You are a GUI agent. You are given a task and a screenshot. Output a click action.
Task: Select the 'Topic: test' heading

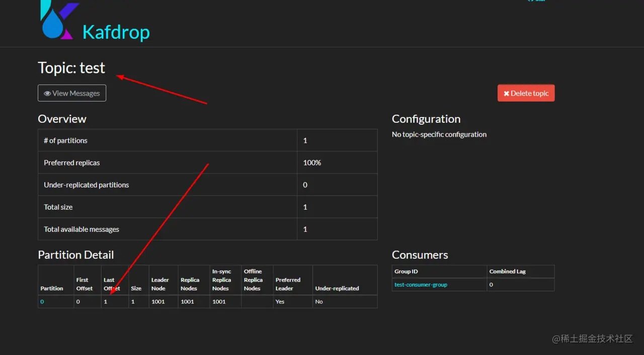coord(71,68)
